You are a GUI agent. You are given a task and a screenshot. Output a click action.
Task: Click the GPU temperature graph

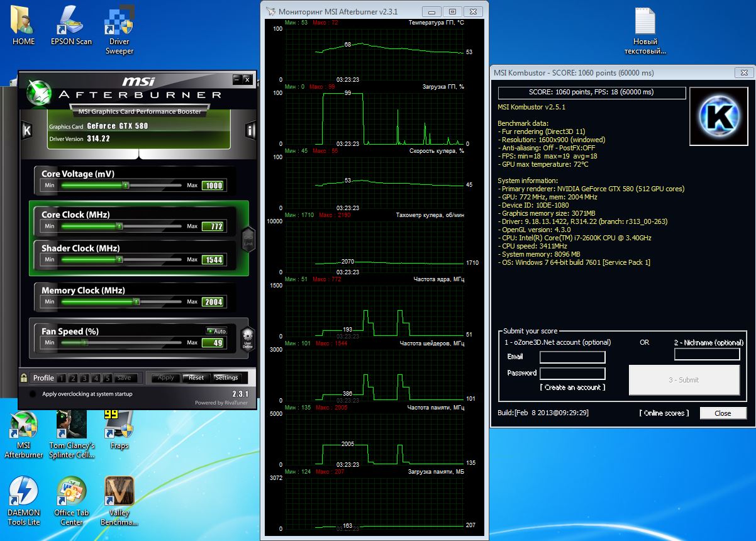click(374, 53)
